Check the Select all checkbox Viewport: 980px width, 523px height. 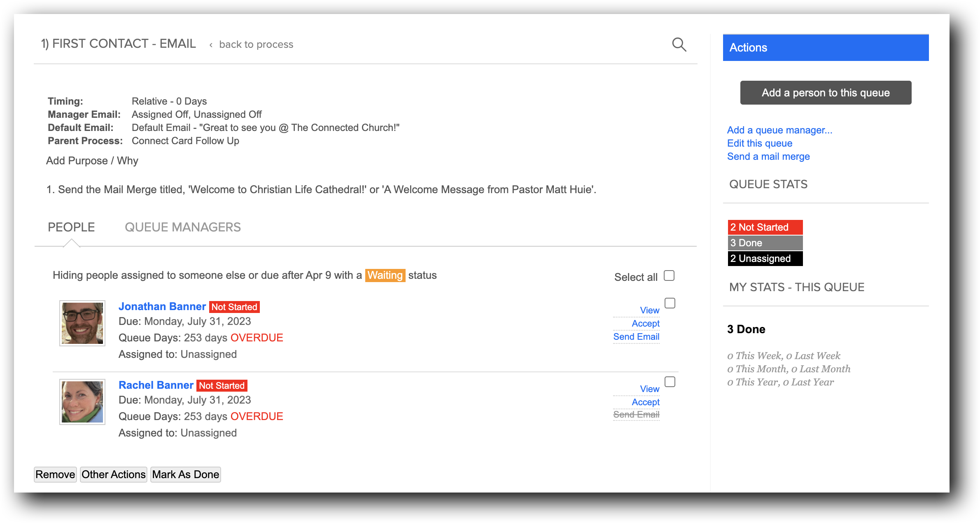point(669,276)
